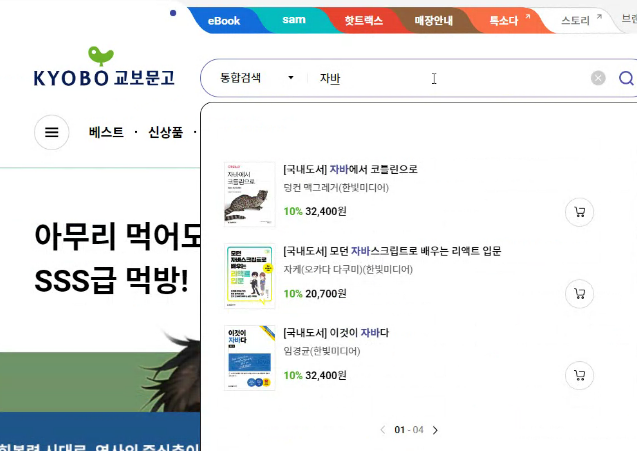Go to previous suggestion page arrow
This screenshot has width=637, height=451.
[382, 430]
